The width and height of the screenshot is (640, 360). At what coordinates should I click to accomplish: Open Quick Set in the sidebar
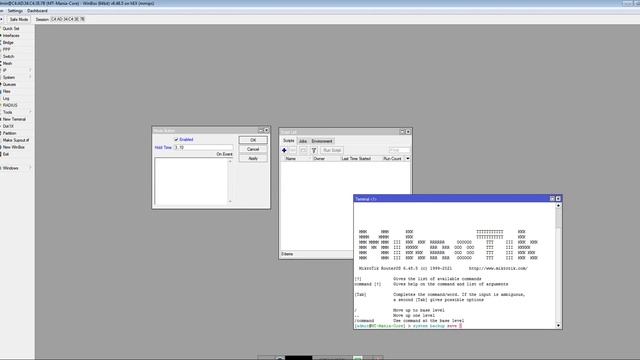point(11,29)
